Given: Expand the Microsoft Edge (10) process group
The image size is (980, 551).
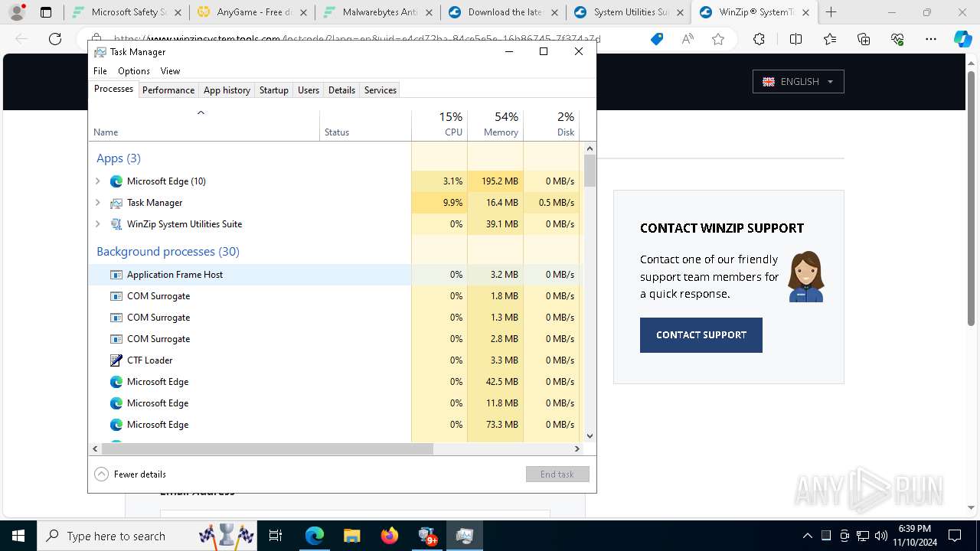Looking at the screenshot, I should click(97, 181).
